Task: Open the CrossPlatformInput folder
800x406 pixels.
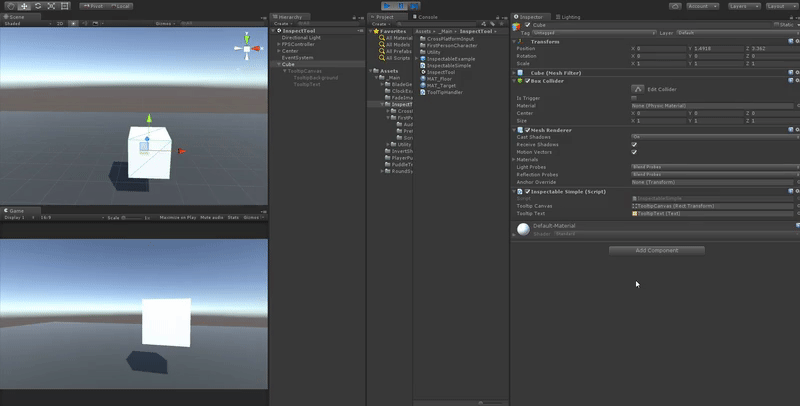Action: tap(447, 39)
